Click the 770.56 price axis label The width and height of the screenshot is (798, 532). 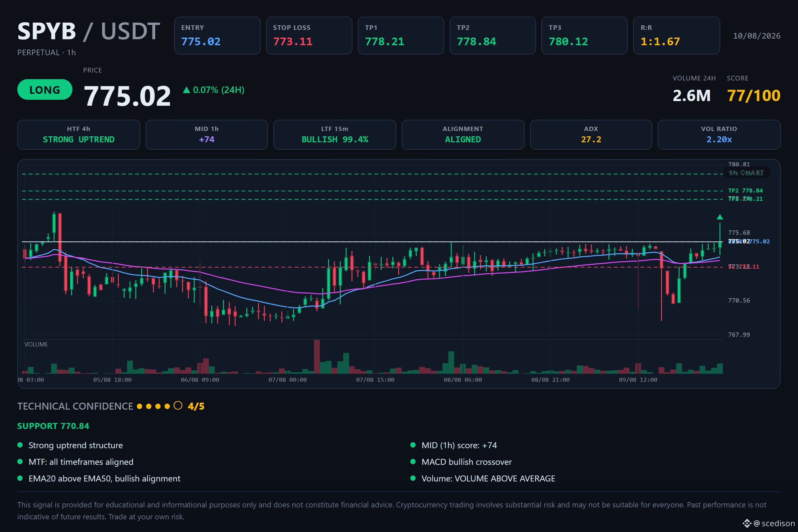739,301
